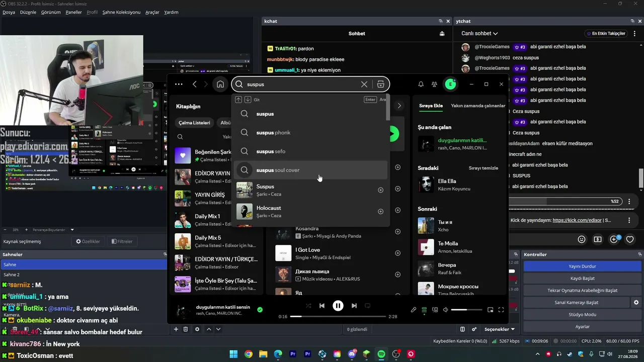
Task: Open the Dosya menu
Action: tap(9, 12)
